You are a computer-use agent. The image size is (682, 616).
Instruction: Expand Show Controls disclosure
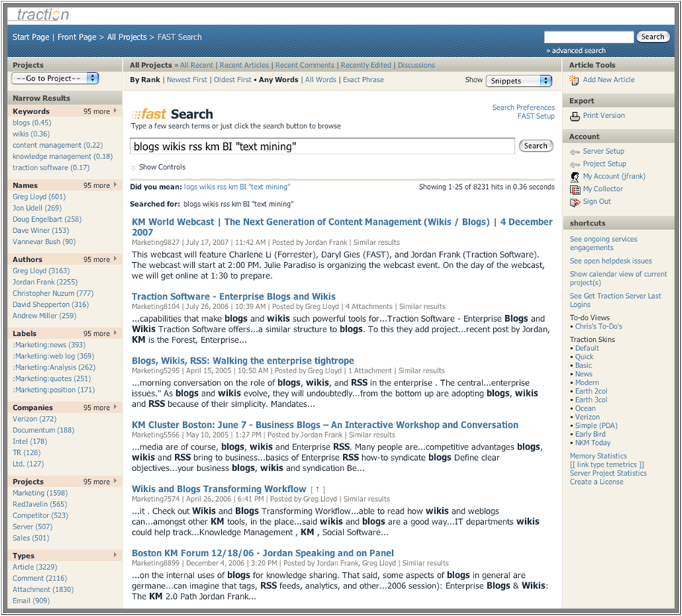134,168
